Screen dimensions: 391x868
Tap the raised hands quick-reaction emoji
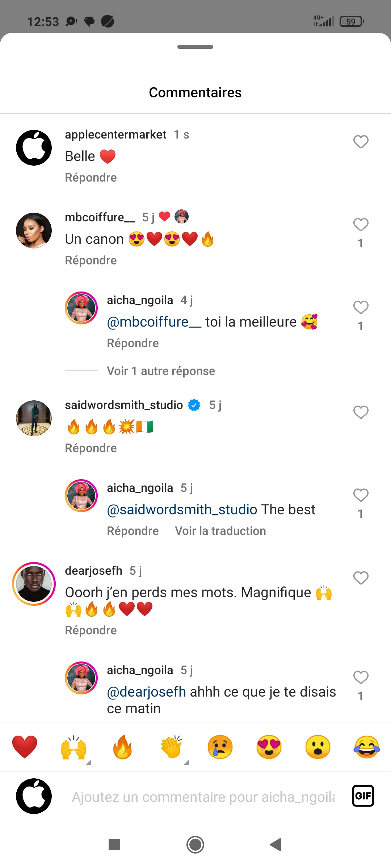[x=73, y=747]
